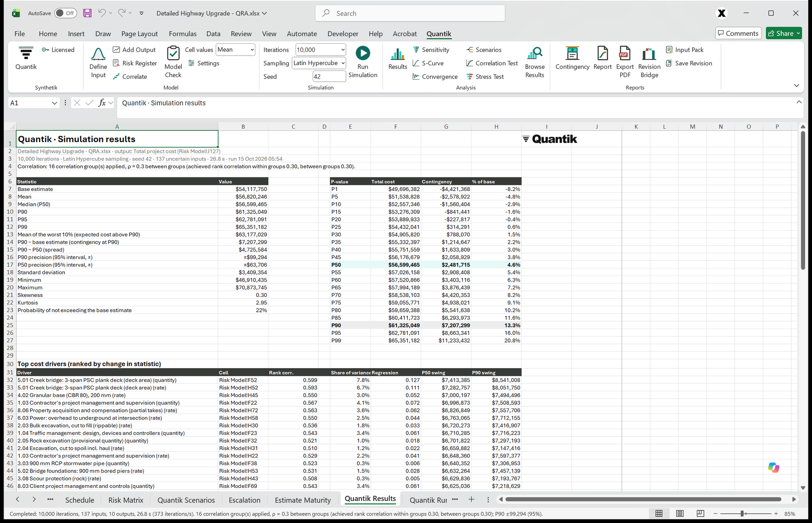Screen dimensions: 812x523
Task: Click the Search box
Action: click(410, 14)
